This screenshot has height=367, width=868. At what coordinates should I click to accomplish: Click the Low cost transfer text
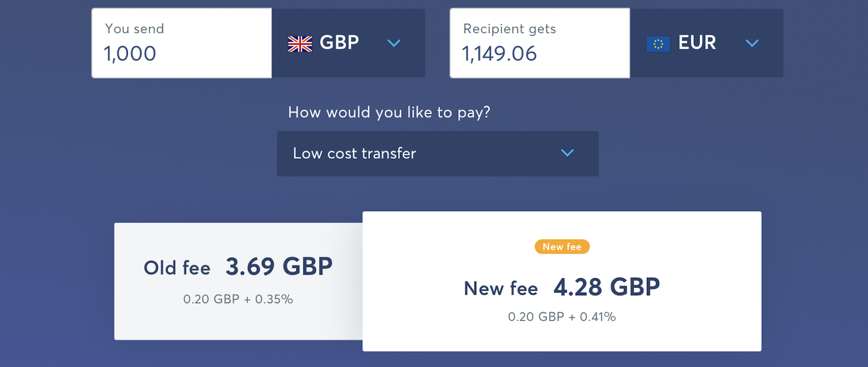(x=354, y=154)
